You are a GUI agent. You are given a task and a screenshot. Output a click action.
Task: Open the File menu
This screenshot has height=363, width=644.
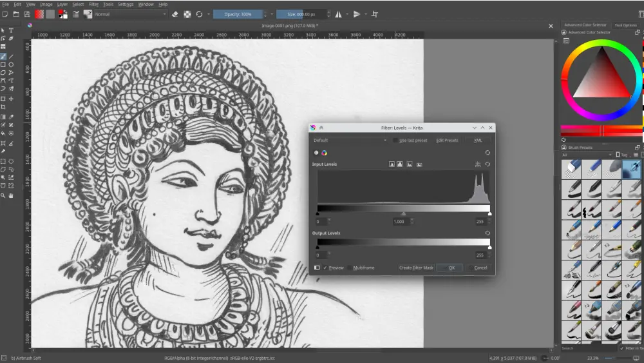[5, 4]
